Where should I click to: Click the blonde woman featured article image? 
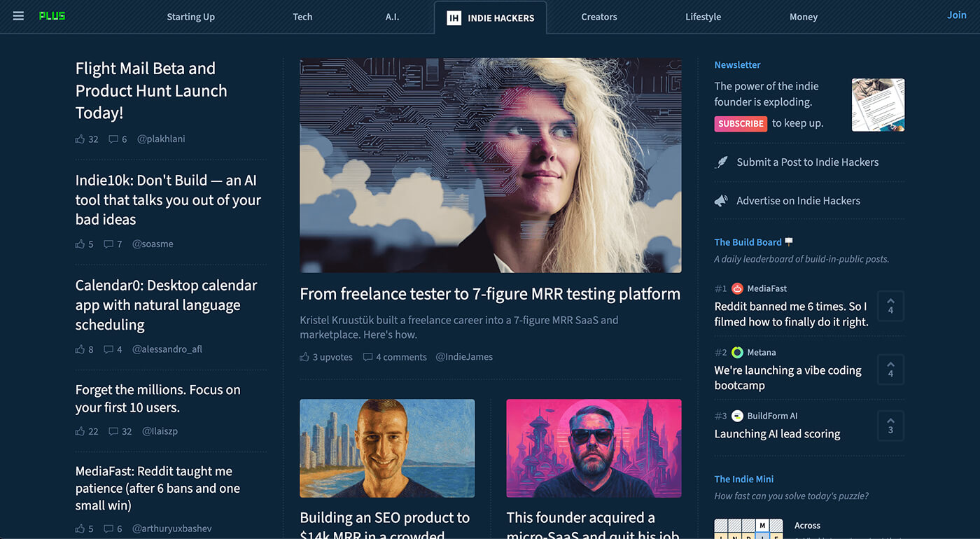click(490, 165)
